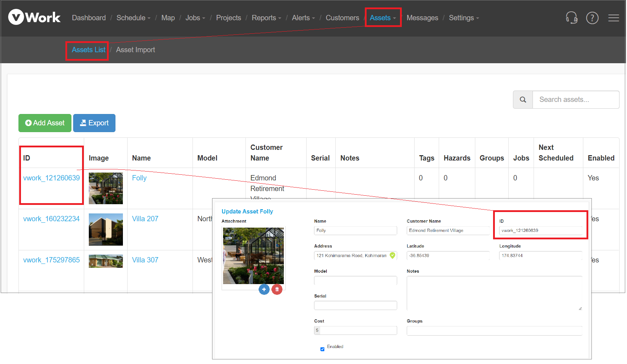Screen dimensions: 627x364
Task: Click blue plus icon under attachment
Action: 264,289
